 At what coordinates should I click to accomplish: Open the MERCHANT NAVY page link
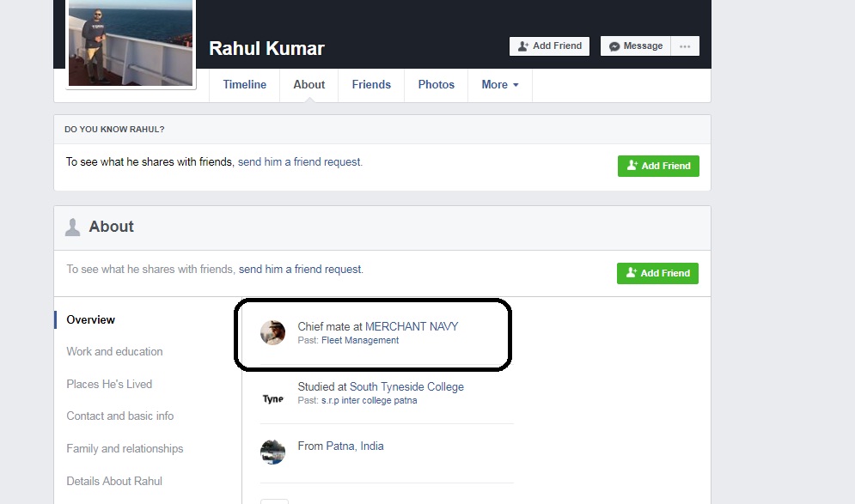pos(412,326)
